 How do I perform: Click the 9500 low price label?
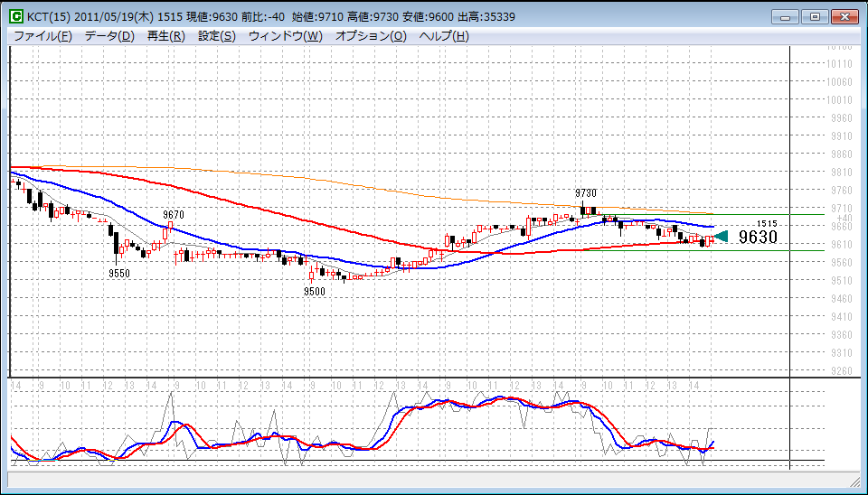(315, 292)
